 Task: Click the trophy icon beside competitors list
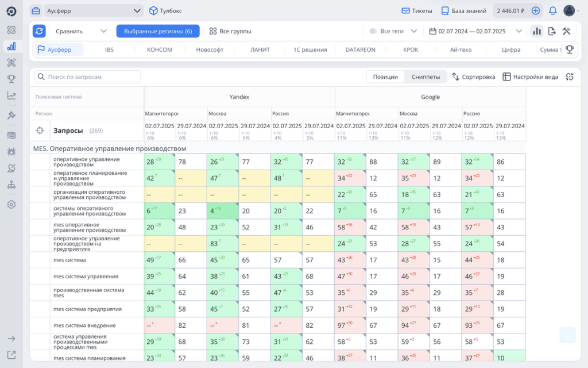(x=569, y=49)
